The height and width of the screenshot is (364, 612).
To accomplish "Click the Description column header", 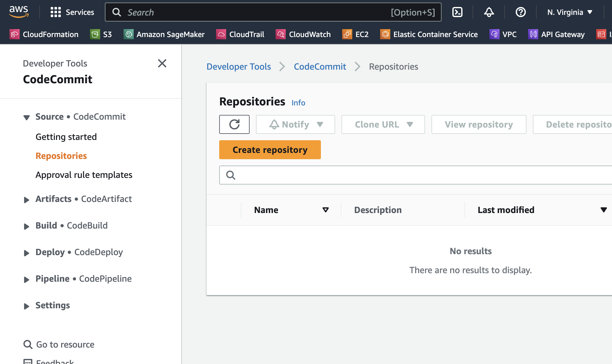I will click(378, 210).
